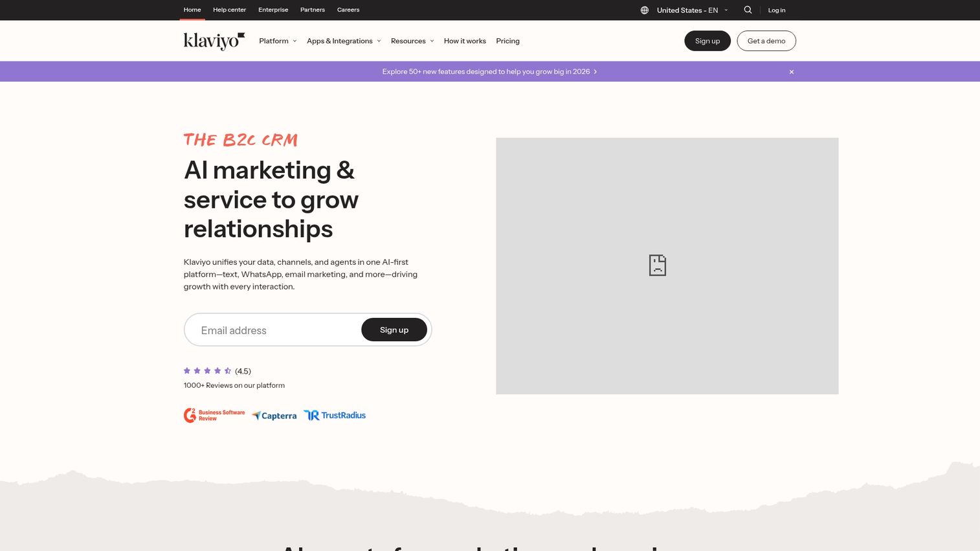Viewport: 980px width, 551px height.
Task: Open the United States - EN selector
Action: [692, 10]
